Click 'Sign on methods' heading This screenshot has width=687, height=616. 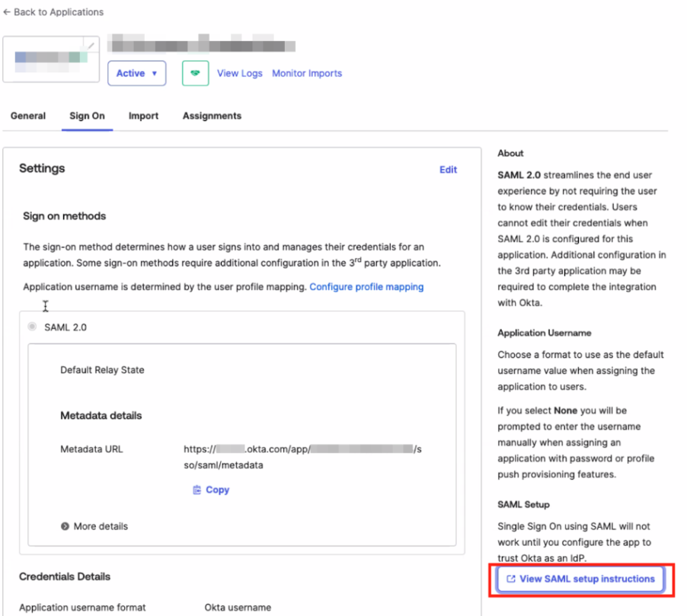[65, 216]
